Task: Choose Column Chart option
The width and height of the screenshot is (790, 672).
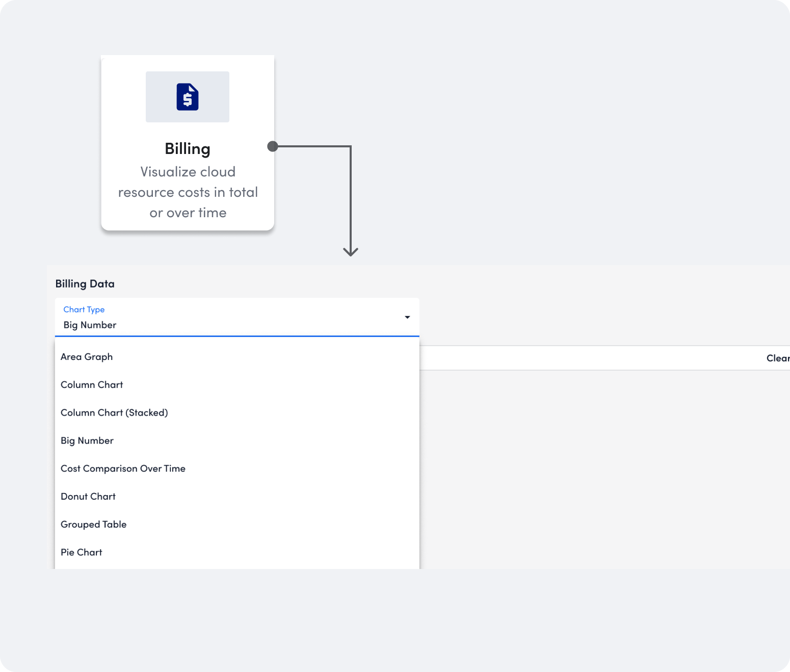Action: pyautogui.click(x=237, y=385)
